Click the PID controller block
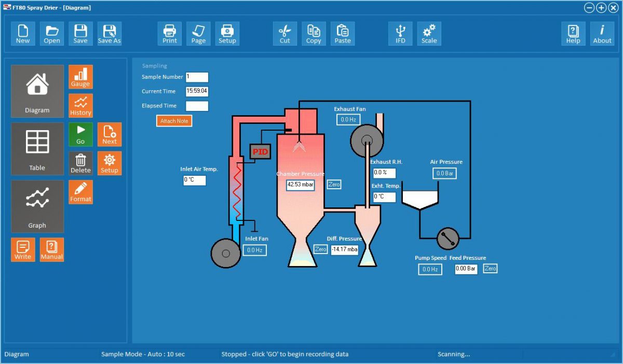Viewport: 623px width, 364px height. pos(260,151)
